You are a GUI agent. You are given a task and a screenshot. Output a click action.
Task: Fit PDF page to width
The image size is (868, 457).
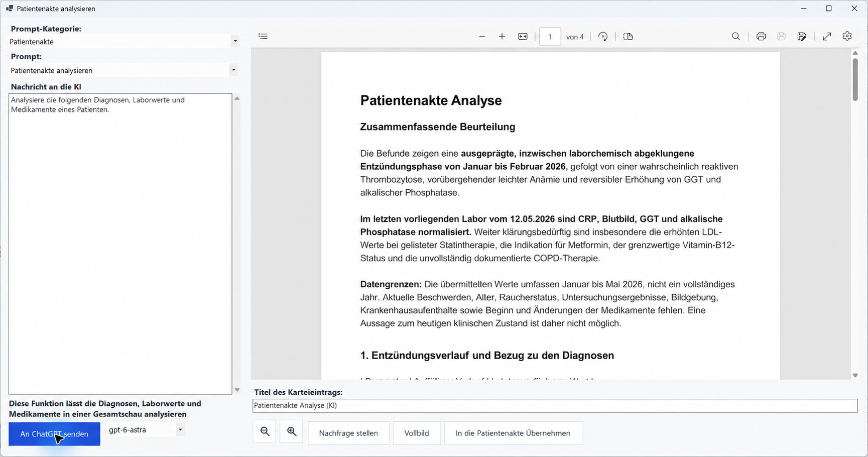(523, 36)
